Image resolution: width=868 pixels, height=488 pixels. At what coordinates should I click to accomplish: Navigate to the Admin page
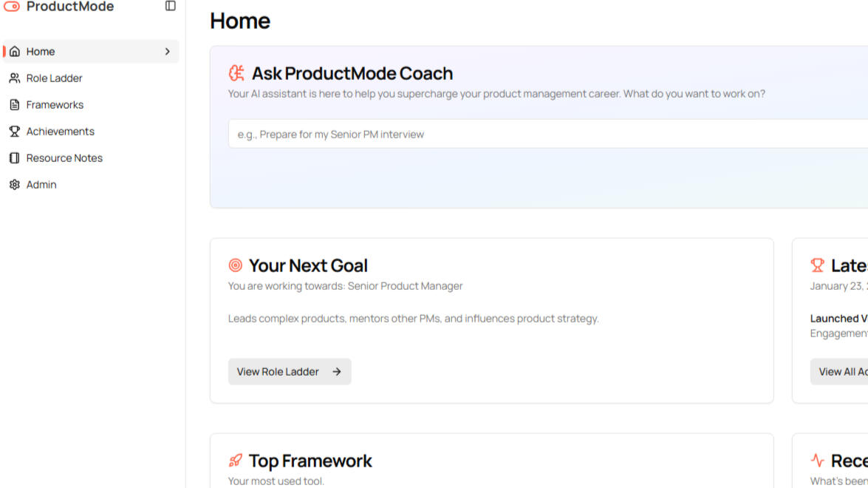tap(41, 185)
